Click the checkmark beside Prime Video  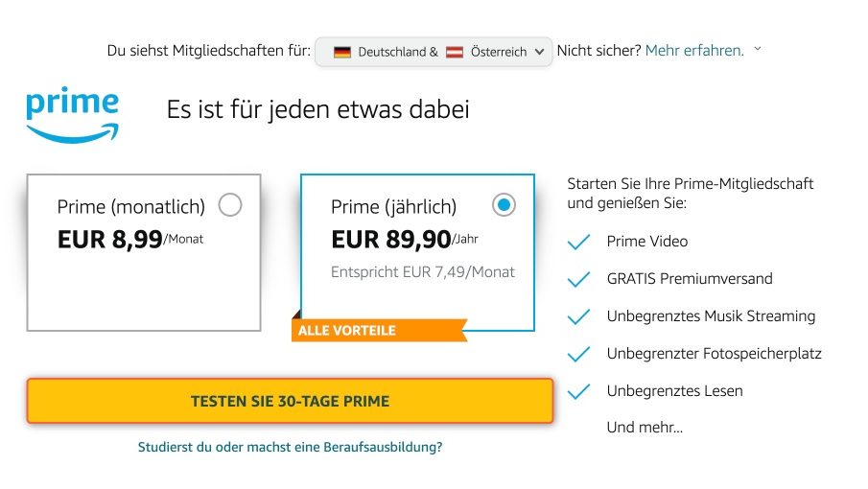[578, 243]
